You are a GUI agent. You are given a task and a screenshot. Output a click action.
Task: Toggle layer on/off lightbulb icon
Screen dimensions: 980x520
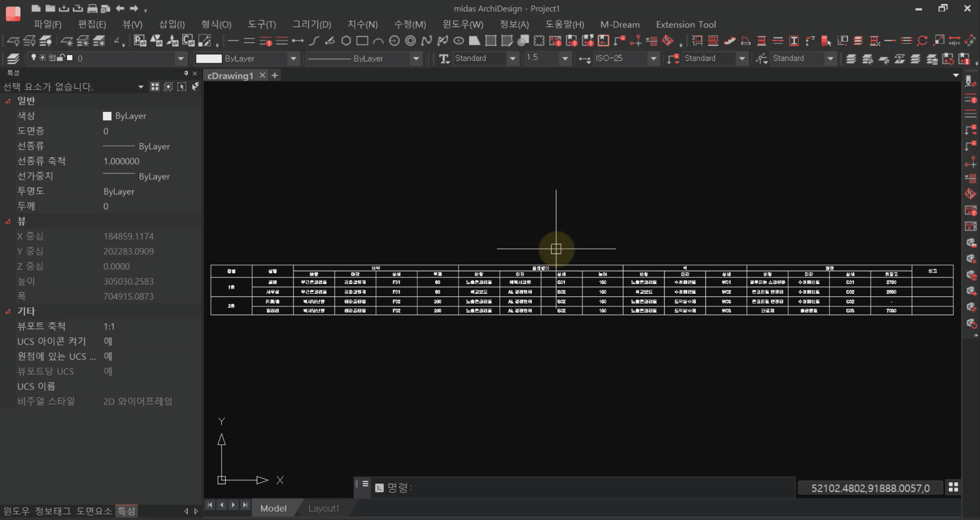[34, 58]
